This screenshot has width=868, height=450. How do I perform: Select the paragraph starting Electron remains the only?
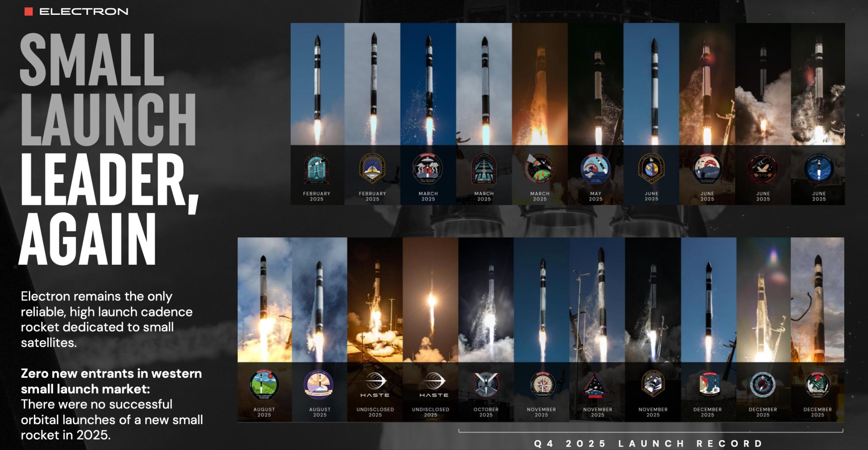107,319
